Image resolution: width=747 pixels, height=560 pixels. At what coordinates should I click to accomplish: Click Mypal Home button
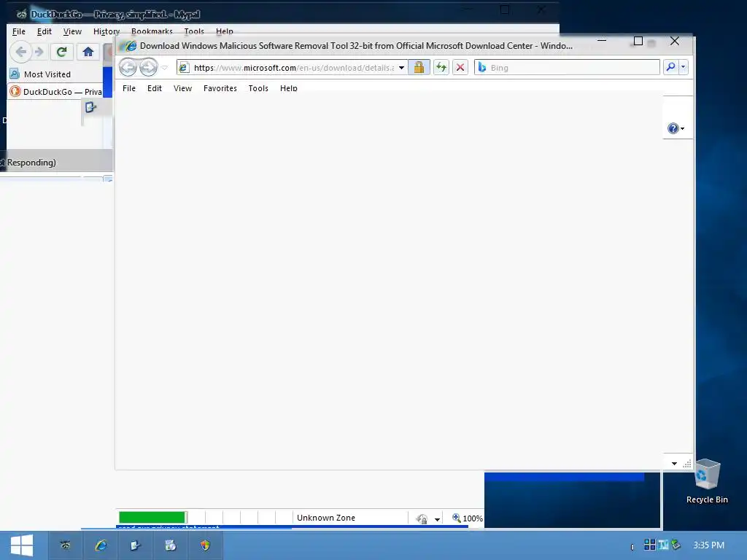coord(88,52)
